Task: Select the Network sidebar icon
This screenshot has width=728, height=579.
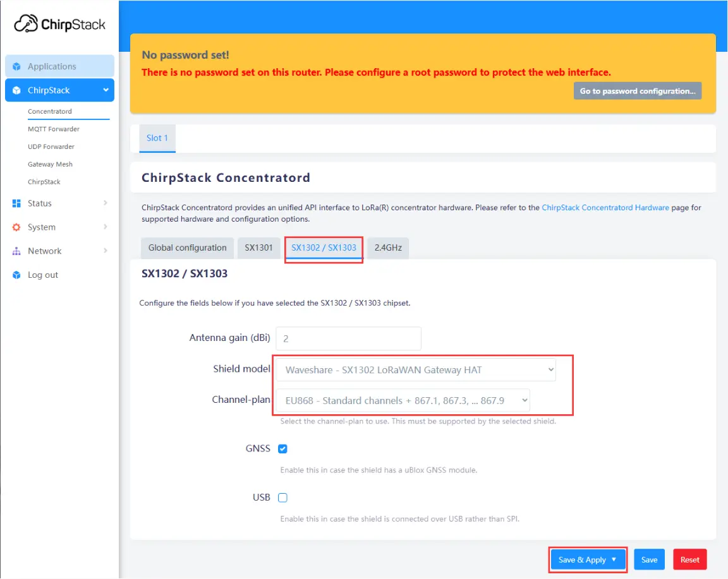Action: (16, 251)
